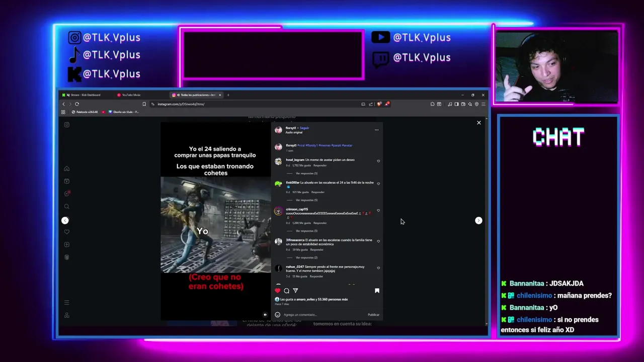644x362 pixels.
Task: Expand replies under 3lfinseacerca's comment
Action: click(x=306, y=257)
